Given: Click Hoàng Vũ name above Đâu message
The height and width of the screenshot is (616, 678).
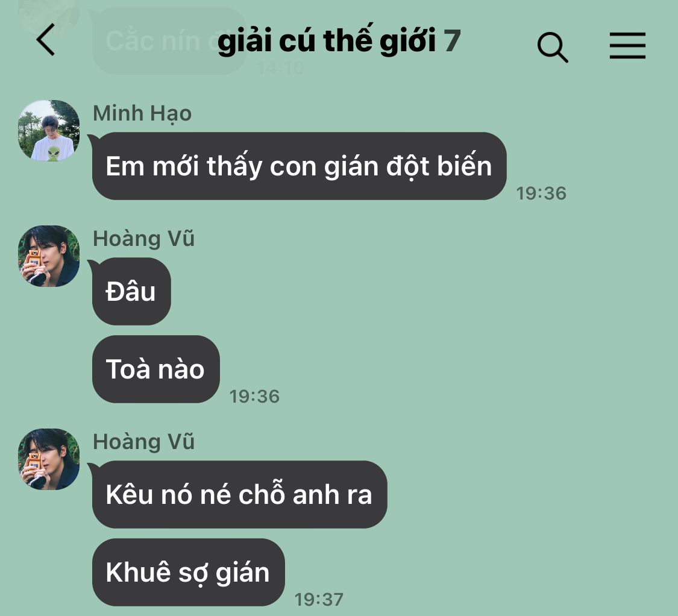Looking at the screenshot, I should (x=143, y=239).
